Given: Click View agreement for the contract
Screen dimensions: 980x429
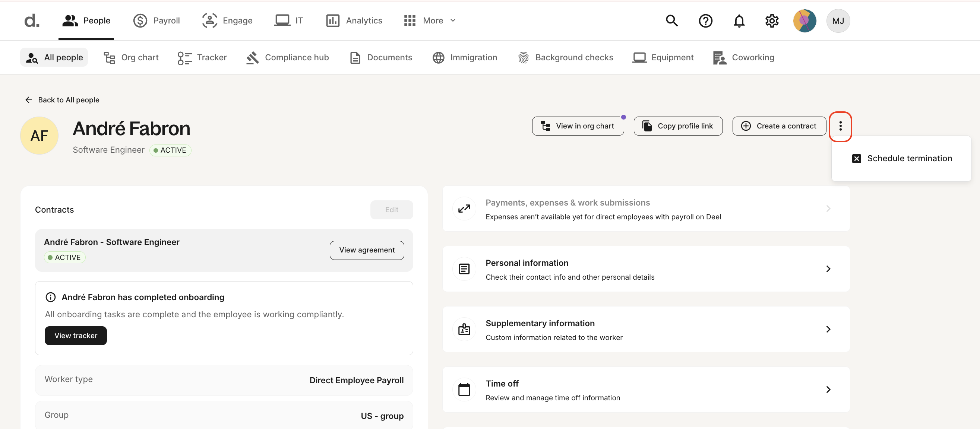Looking at the screenshot, I should (x=367, y=250).
